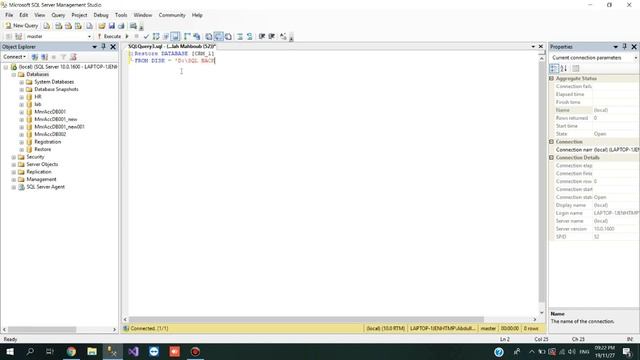The image size is (640, 360).
Task: Pin the Object Explorer panel
Action: point(103,47)
